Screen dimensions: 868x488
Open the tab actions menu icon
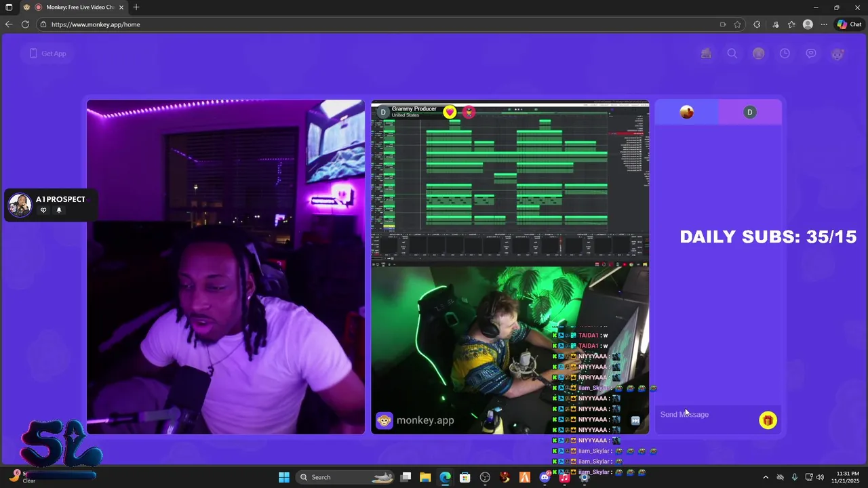9,7
